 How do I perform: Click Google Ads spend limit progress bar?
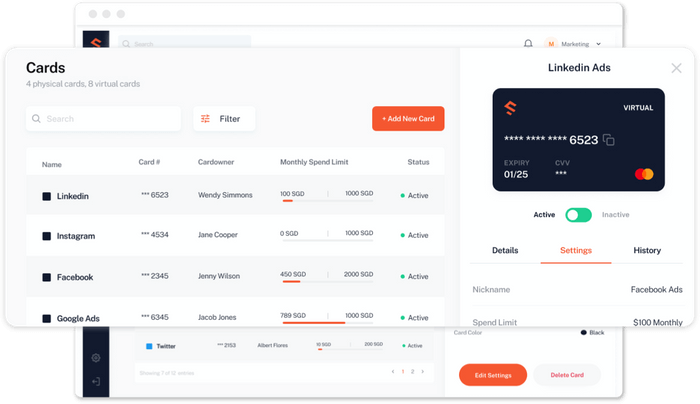(328, 323)
